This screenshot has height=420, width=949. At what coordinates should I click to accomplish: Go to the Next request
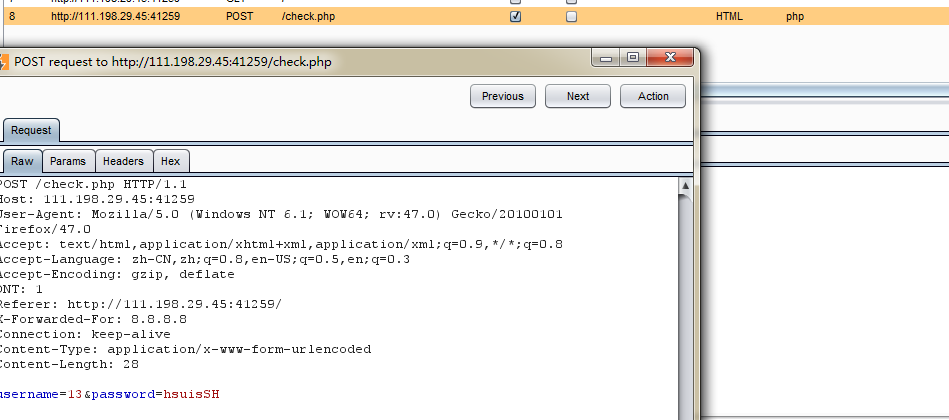(578, 96)
